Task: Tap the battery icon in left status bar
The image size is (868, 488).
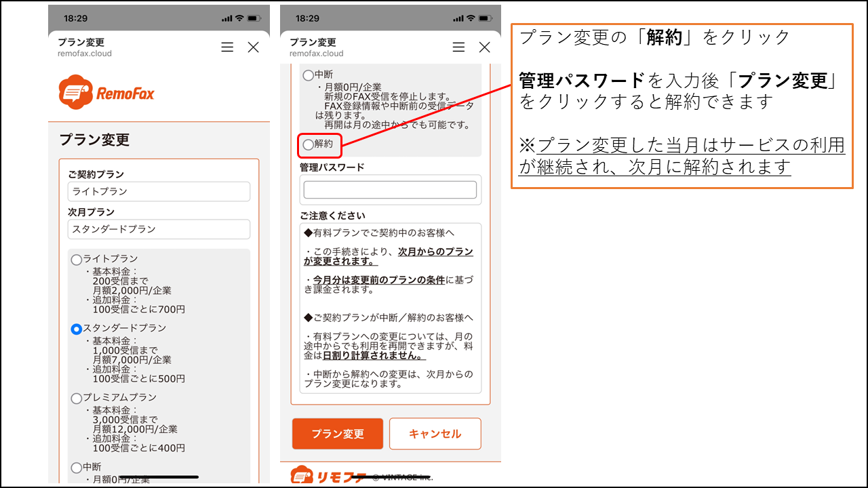Action: [254, 18]
